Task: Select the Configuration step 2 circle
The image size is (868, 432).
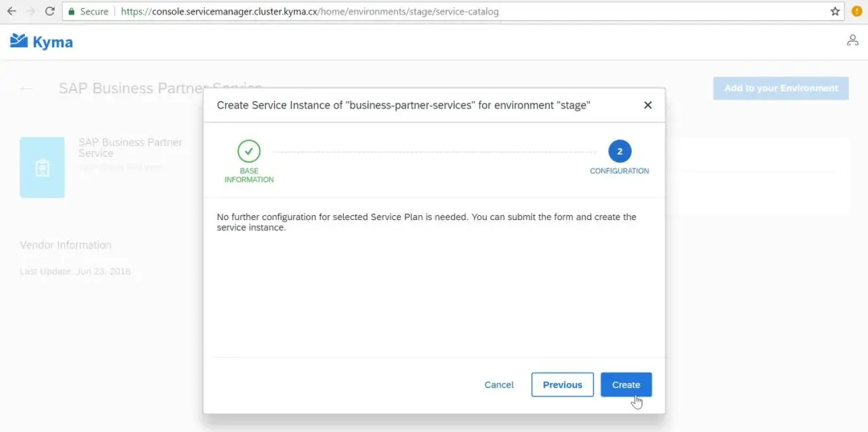Action: coord(620,151)
